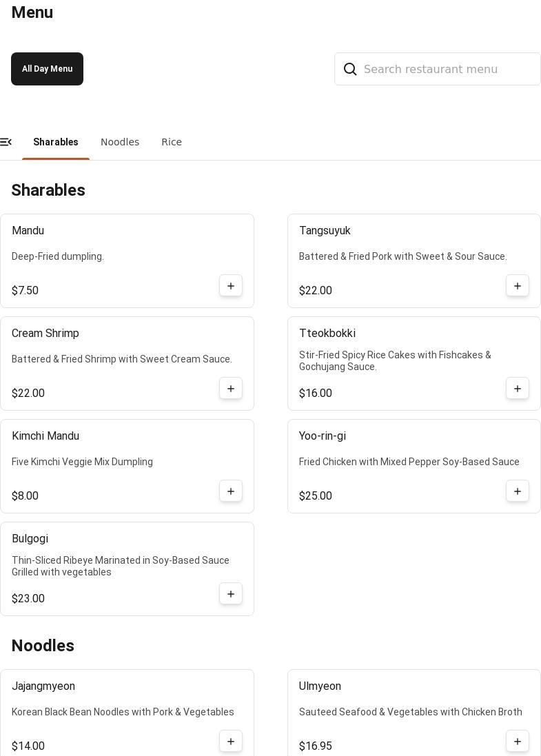Screen dimensions: 541x756
Task: Add Ulmyeon to the cart
Action: [518, 742]
